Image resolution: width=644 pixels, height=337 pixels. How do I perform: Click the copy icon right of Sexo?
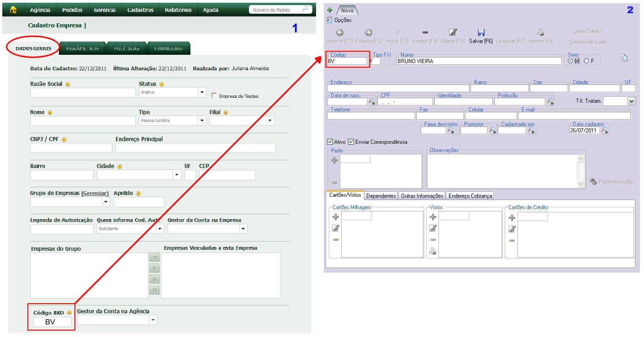point(624,58)
